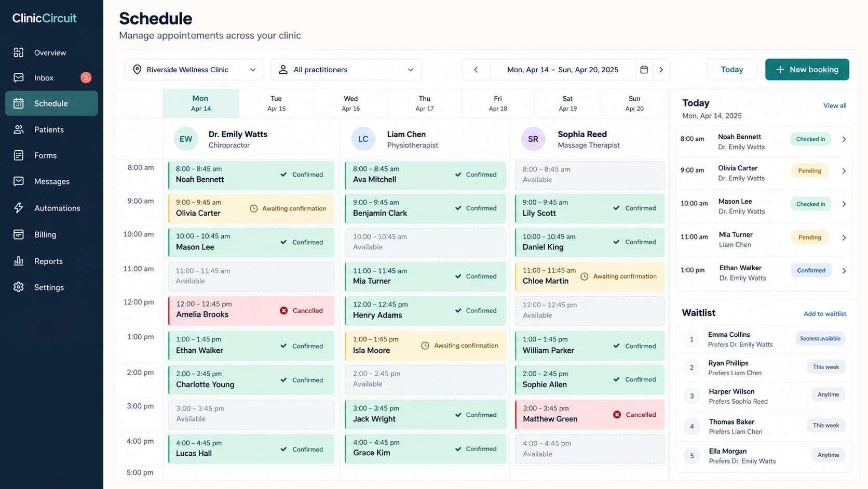The height and width of the screenshot is (489, 868).
Task: Go to next week arrow
Action: (x=661, y=70)
